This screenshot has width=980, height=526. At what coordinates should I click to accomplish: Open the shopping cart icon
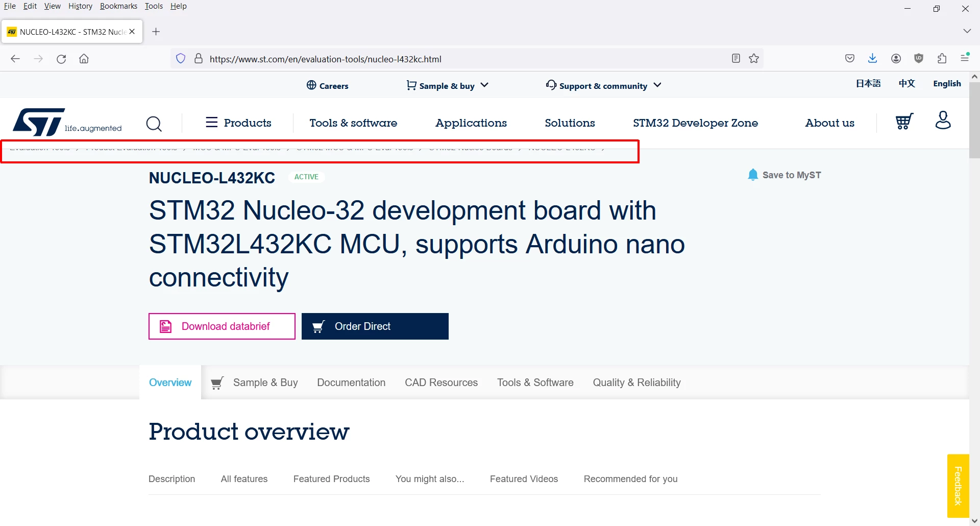click(x=904, y=122)
